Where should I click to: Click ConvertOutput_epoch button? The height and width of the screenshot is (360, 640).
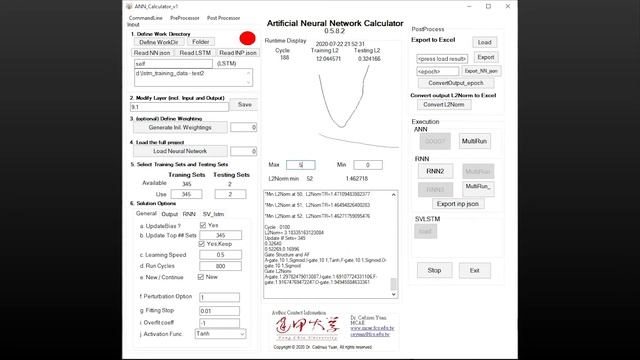pyautogui.click(x=456, y=83)
